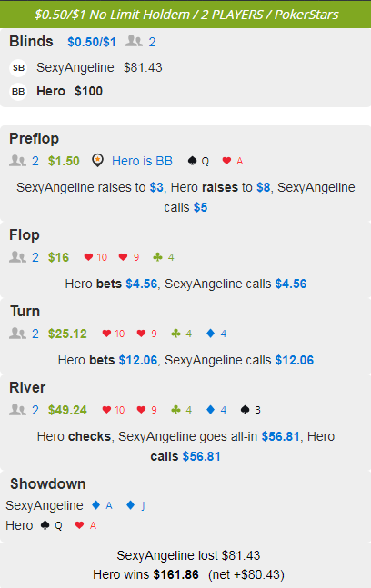Click the spade Q hole card in Preflop

198,161
